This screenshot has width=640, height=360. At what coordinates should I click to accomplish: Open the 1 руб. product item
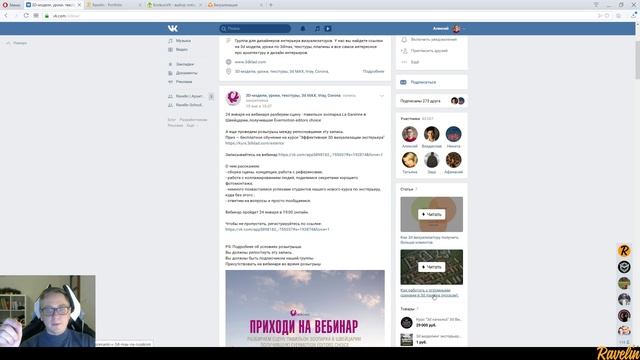pos(431,339)
